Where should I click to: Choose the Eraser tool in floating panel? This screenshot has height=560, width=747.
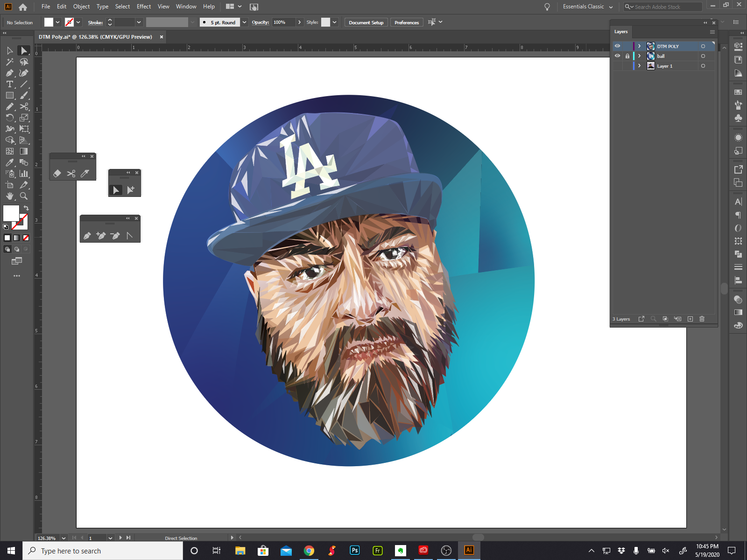(57, 173)
